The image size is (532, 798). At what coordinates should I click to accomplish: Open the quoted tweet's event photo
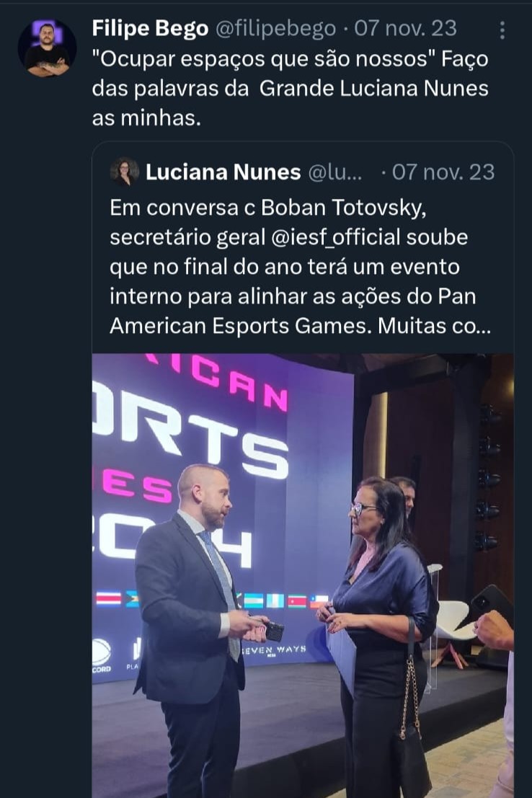click(302, 575)
